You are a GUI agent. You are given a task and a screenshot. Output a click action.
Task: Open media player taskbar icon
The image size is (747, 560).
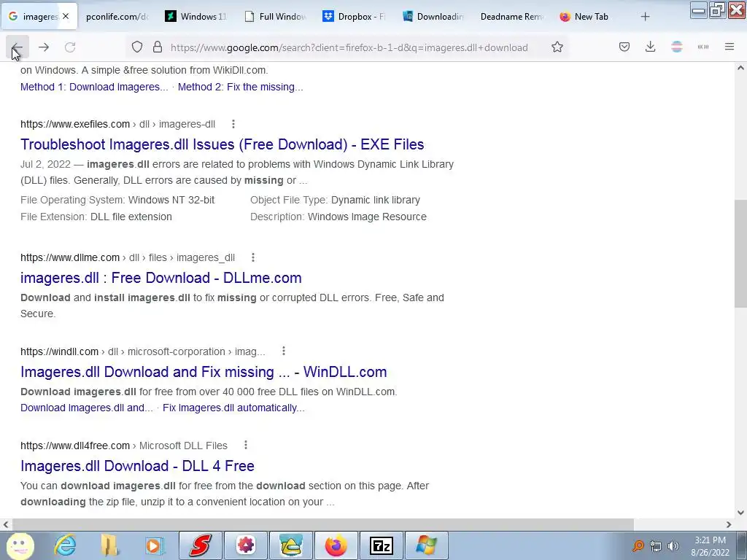153,545
